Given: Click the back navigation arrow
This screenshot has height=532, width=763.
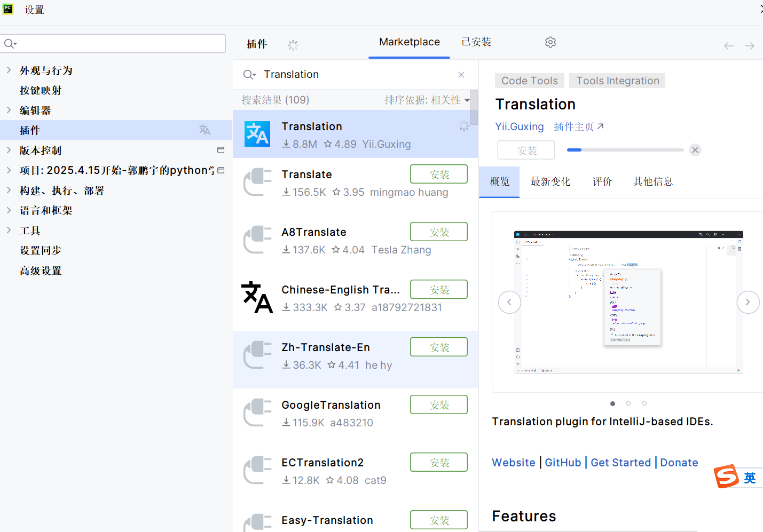Looking at the screenshot, I should pos(729,46).
